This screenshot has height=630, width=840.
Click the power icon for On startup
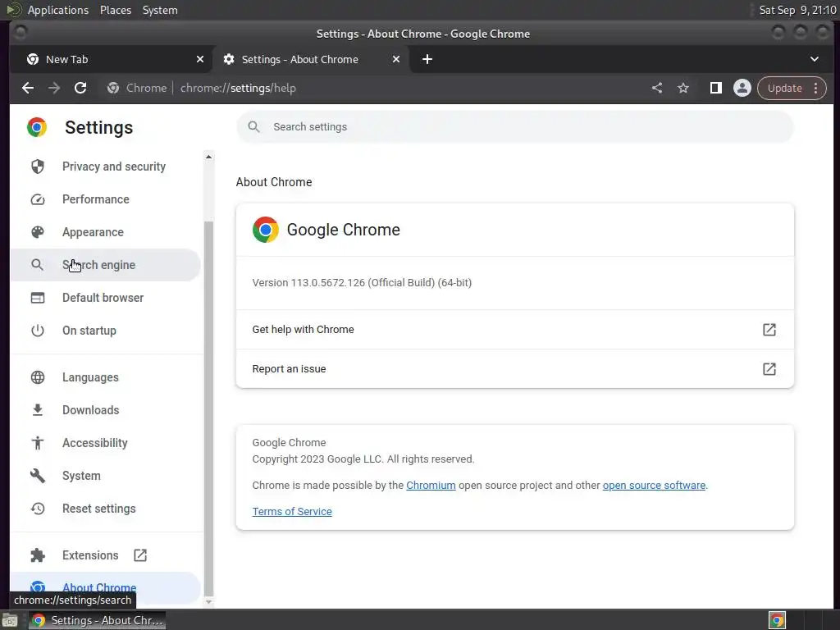pyautogui.click(x=38, y=331)
